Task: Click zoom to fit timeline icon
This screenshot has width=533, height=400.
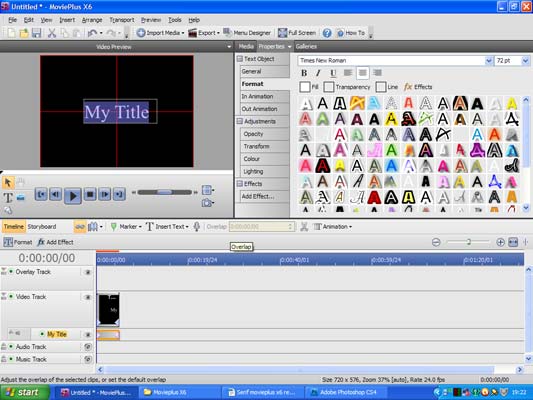Action: (x=513, y=242)
